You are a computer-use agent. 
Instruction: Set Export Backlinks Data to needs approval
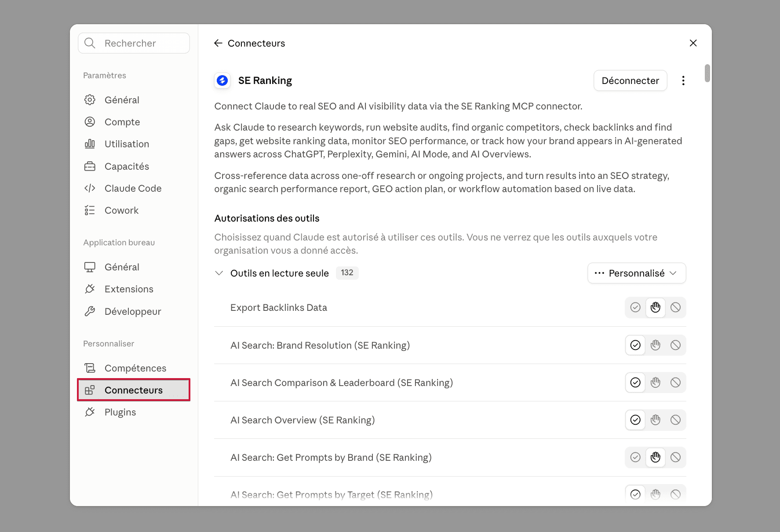pyautogui.click(x=656, y=307)
